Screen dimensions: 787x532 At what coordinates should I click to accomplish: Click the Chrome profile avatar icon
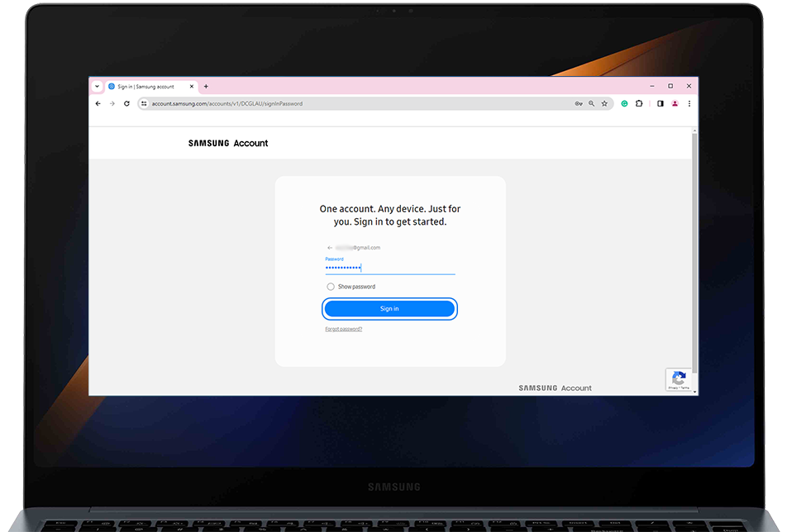coord(674,105)
